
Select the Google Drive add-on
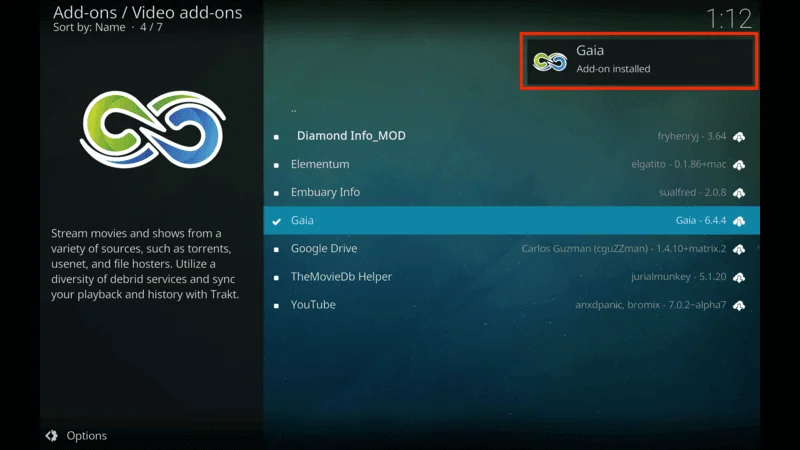511,248
